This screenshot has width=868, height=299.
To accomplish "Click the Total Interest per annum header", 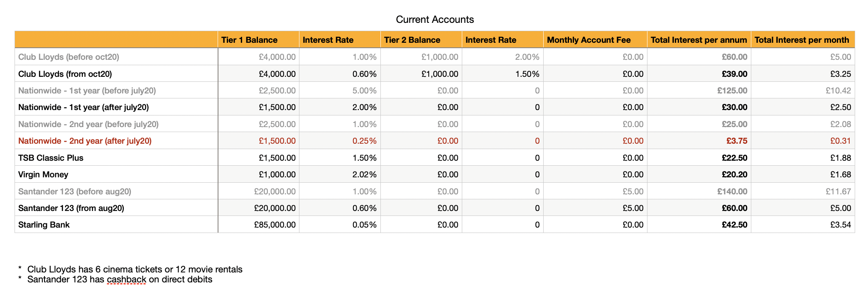I will (x=699, y=40).
